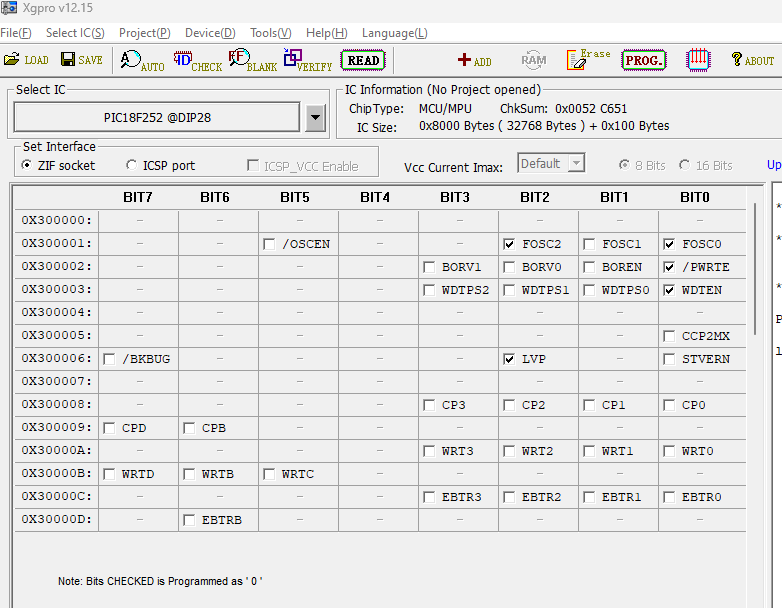Screen dimensions: 782x608
Task: Select the ICSP port radio button
Action: [x=132, y=165]
